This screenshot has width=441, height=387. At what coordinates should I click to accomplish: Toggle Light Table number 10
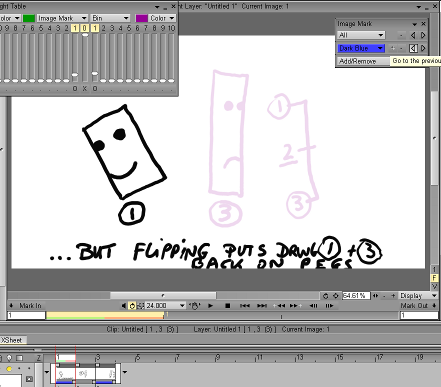click(171, 28)
